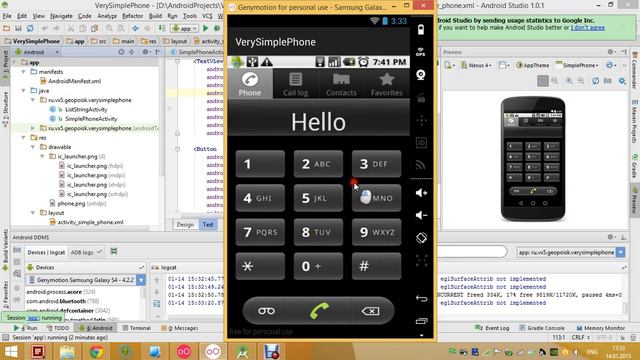This screenshot has width=640, height=360.
Task: Open Nexus 4 device dropdown in Preview
Action: click(476, 65)
